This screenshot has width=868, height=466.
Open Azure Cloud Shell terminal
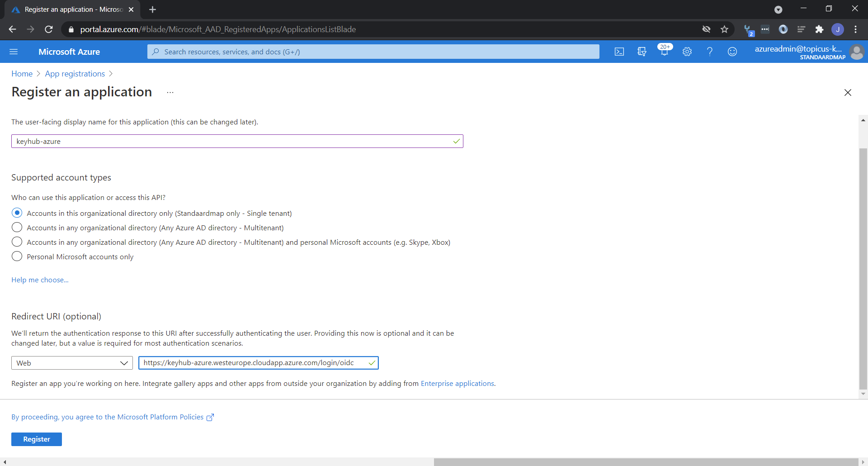coord(619,52)
